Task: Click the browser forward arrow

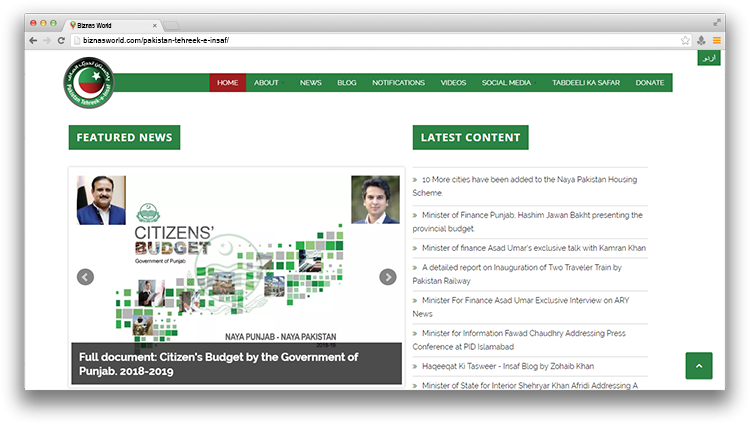Action: click(47, 40)
